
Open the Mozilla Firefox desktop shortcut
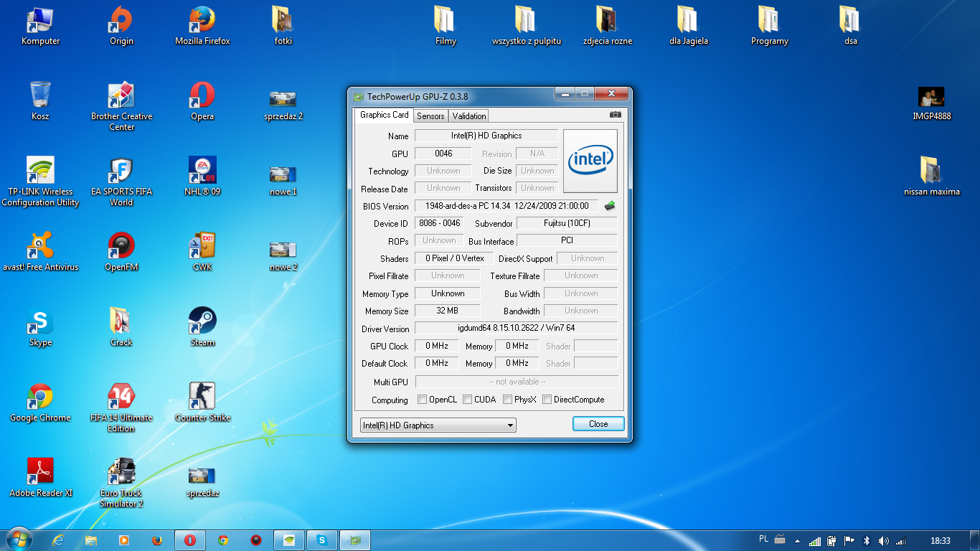[x=202, y=27]
